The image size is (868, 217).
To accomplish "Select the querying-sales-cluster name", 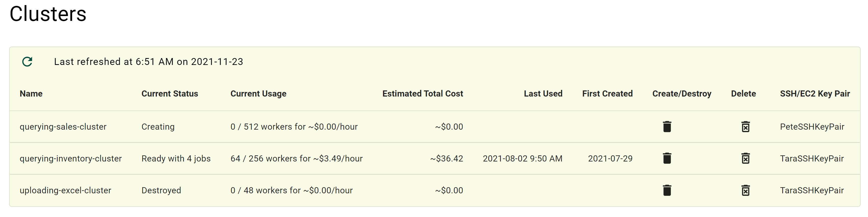I will click(63, 127).
